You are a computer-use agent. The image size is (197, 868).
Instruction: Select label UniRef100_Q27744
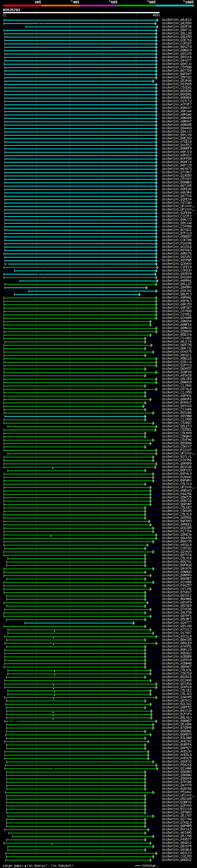click(177, 819)
